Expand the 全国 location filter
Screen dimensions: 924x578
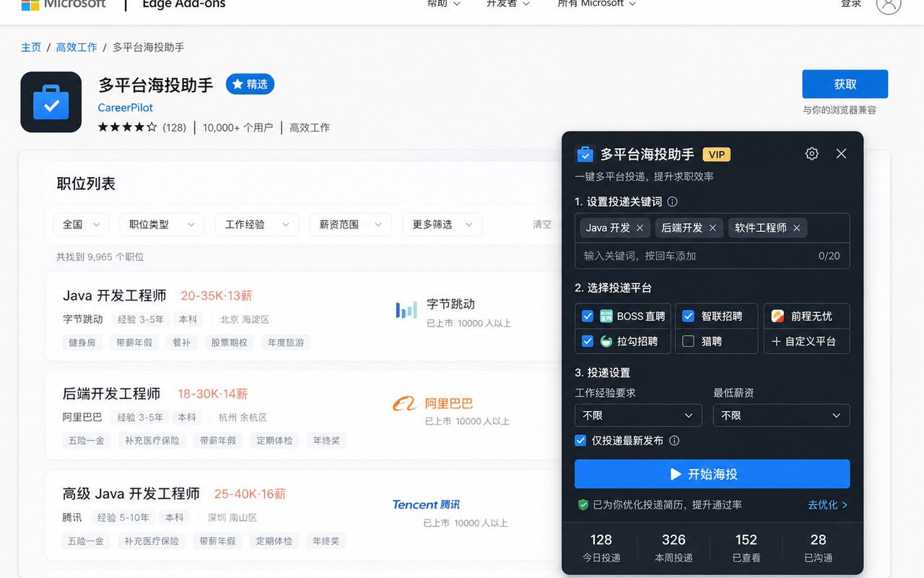pyautogui.click(x=82, y=225)
